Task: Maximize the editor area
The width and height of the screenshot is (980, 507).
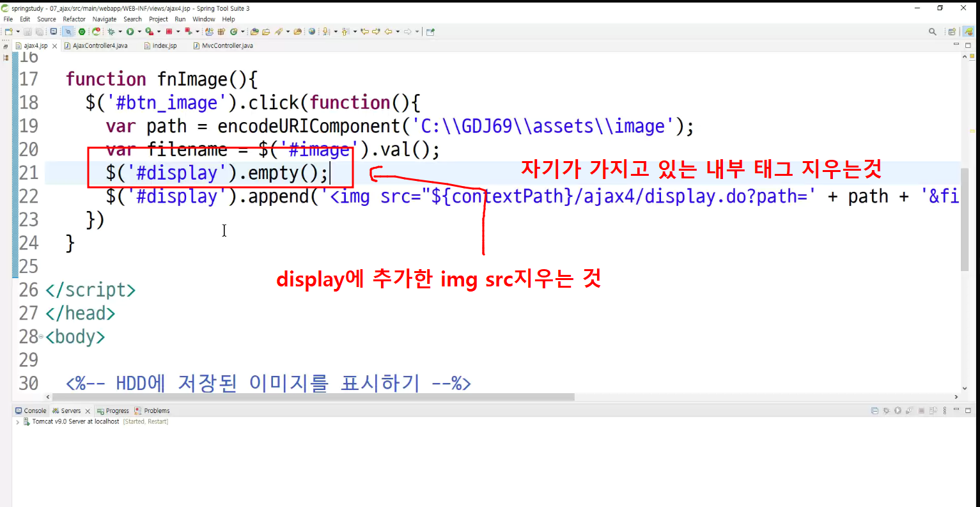Action: coord(968,45)
